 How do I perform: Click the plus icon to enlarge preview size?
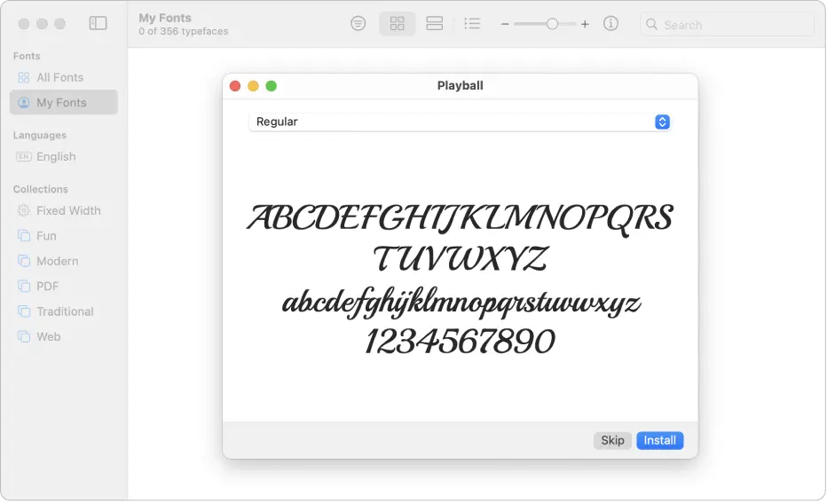coord(585,24)
